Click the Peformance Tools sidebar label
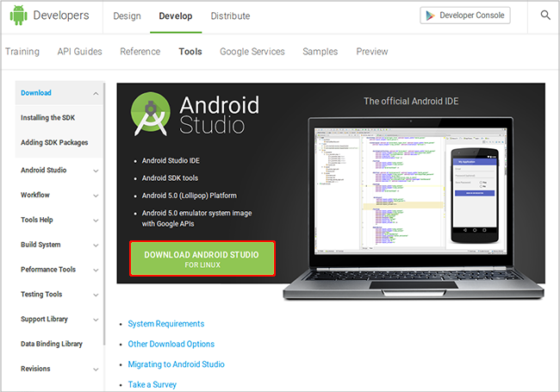 [x=48, y=269]
